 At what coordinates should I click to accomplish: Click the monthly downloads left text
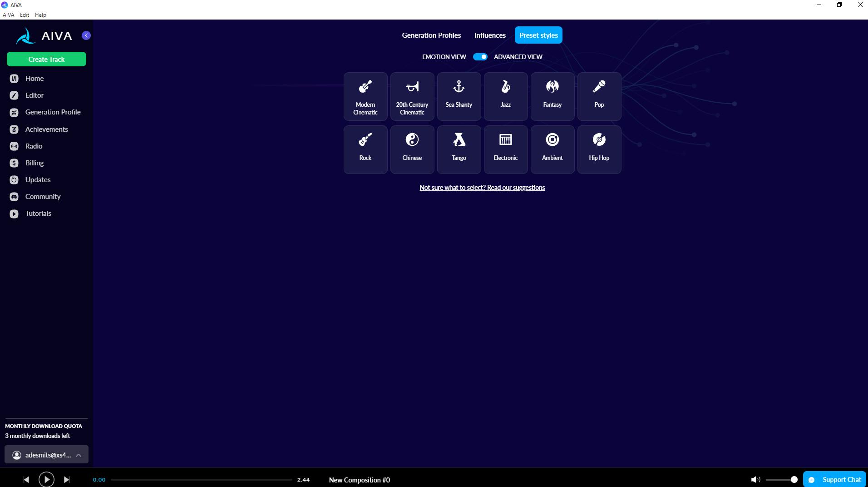click(x=38, y=436)
